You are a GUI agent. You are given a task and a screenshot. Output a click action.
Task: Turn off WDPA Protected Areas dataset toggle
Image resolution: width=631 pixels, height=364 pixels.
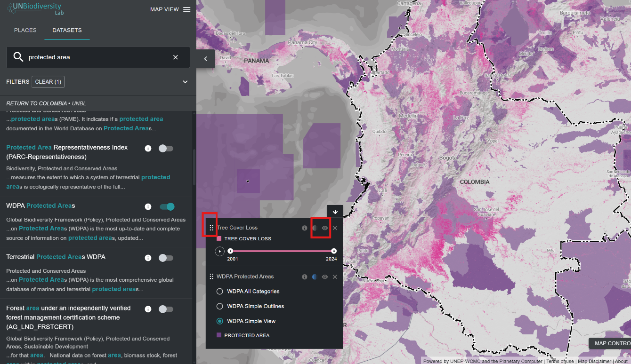coord(167,207)
